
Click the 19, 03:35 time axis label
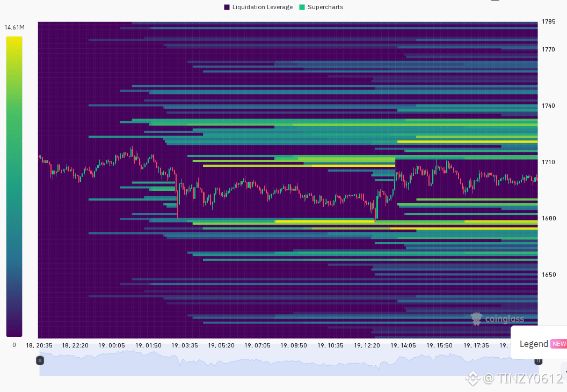click(185, 345)
